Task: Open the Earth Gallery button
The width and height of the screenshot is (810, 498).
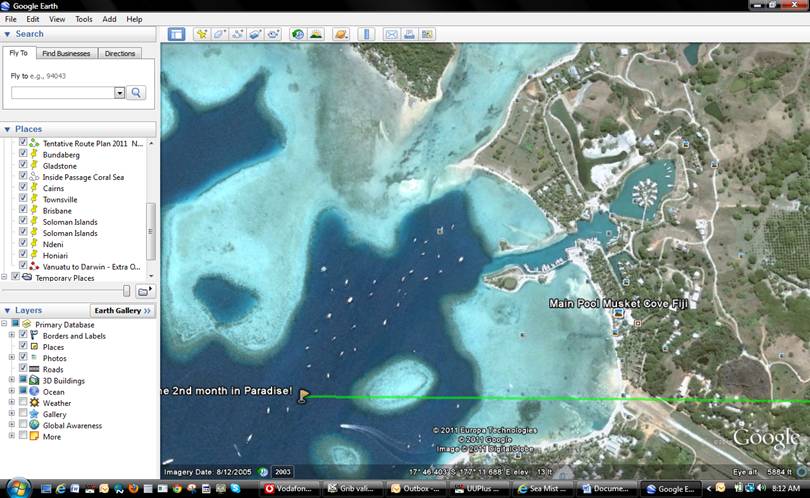Action: coord(122,310)
